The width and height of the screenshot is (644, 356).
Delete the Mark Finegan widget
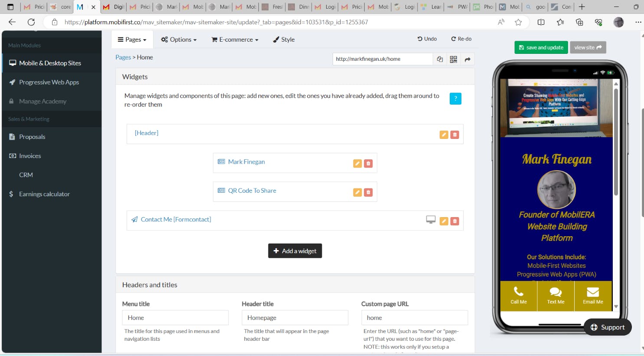[368, 164]
